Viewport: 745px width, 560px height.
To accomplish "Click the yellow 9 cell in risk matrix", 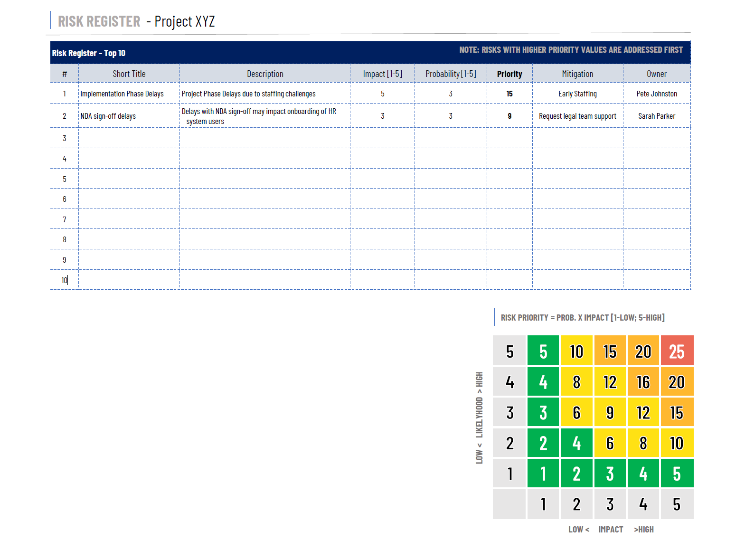I will point(610,412).
